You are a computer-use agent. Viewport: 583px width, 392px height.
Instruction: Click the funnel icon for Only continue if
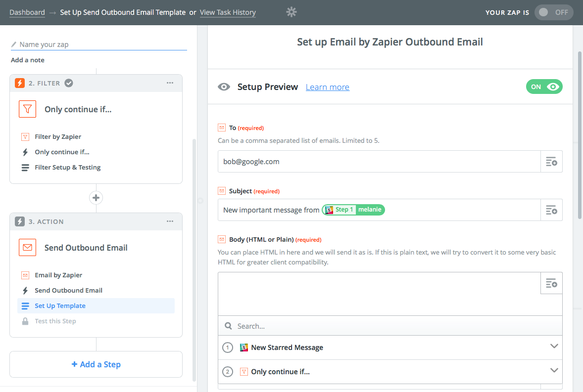click(x=28, y=109)
